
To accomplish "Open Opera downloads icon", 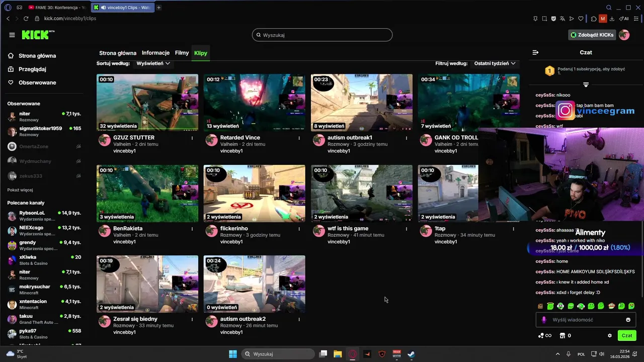I will click(x=612, y=19).
